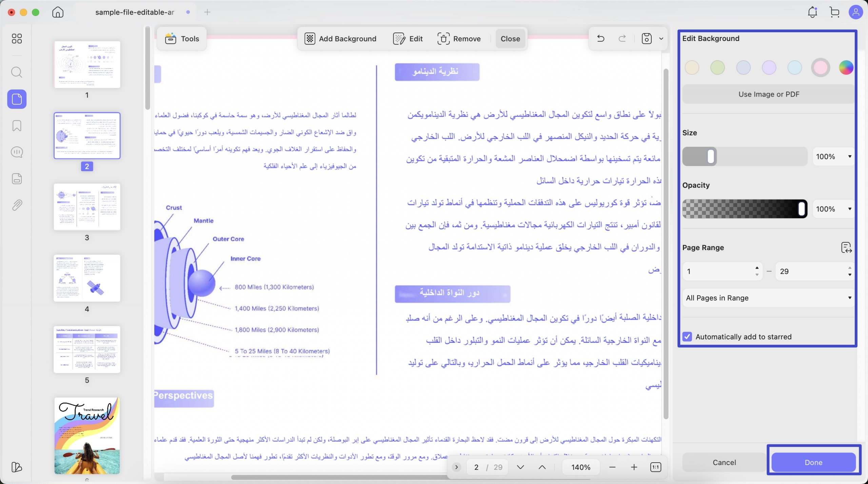Click the save snapshot icon in toolbar

647,38
